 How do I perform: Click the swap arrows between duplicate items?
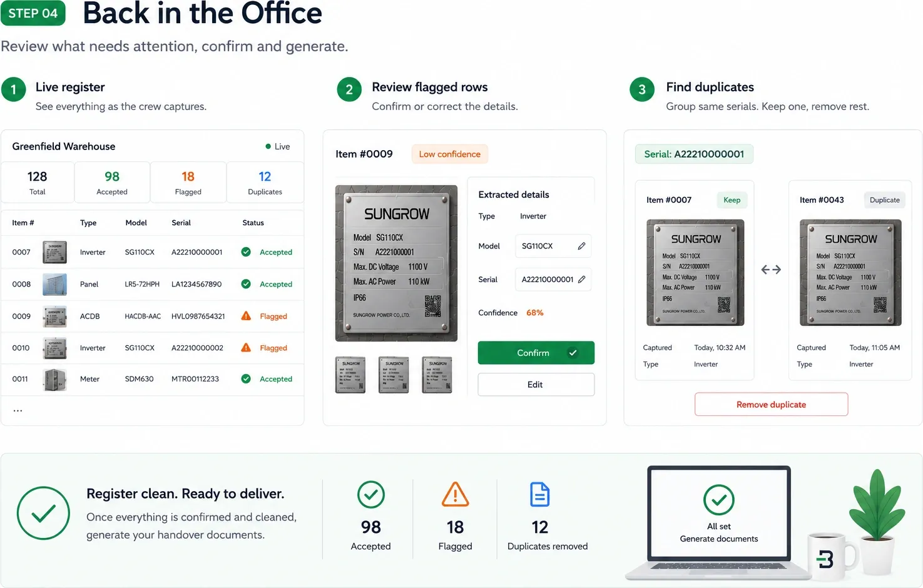(x=771, y=270)
